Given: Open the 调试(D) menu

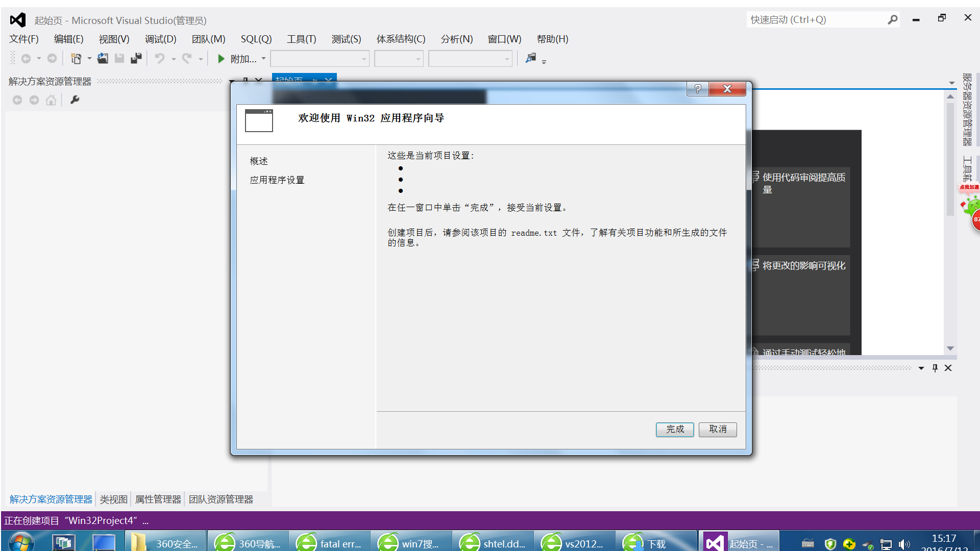Looking at the screenshot, I should (x=160, y=39).
